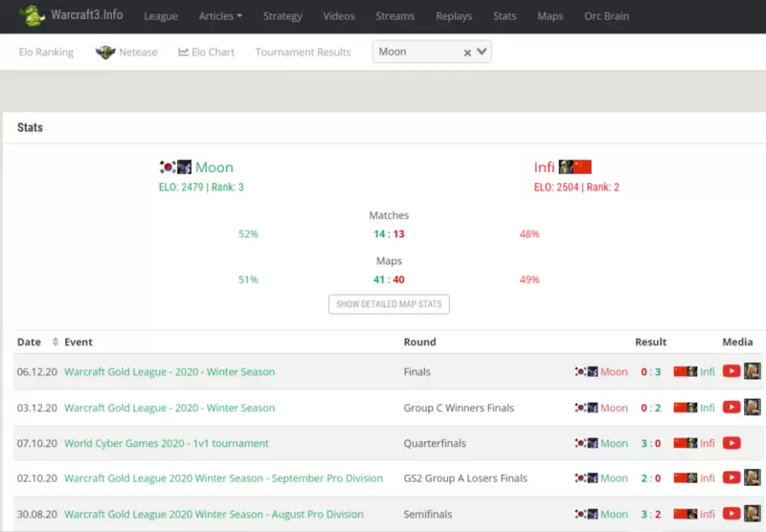Expand the Moon player dropdown arrow
Viewport: 766px width, 532px height.
[482, 52]
